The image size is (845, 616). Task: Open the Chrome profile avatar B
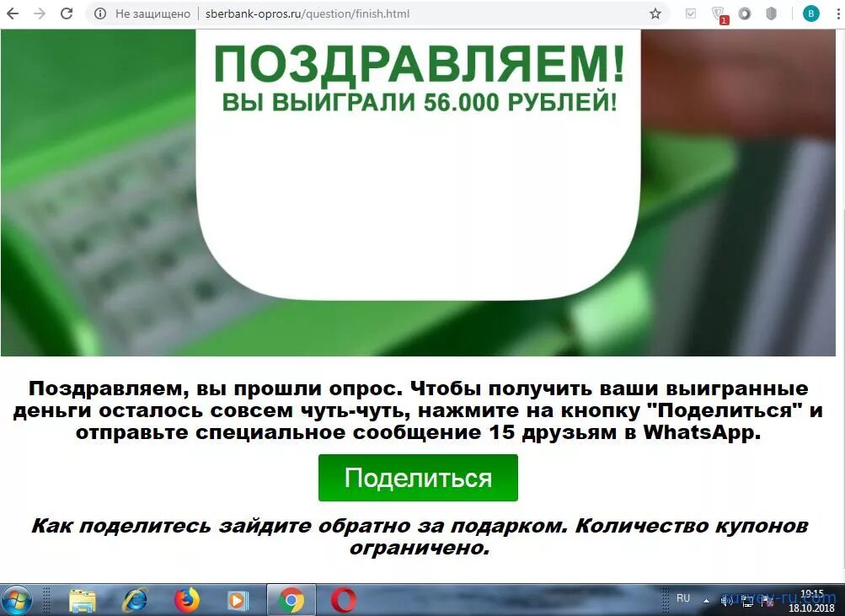click(810, 14)
